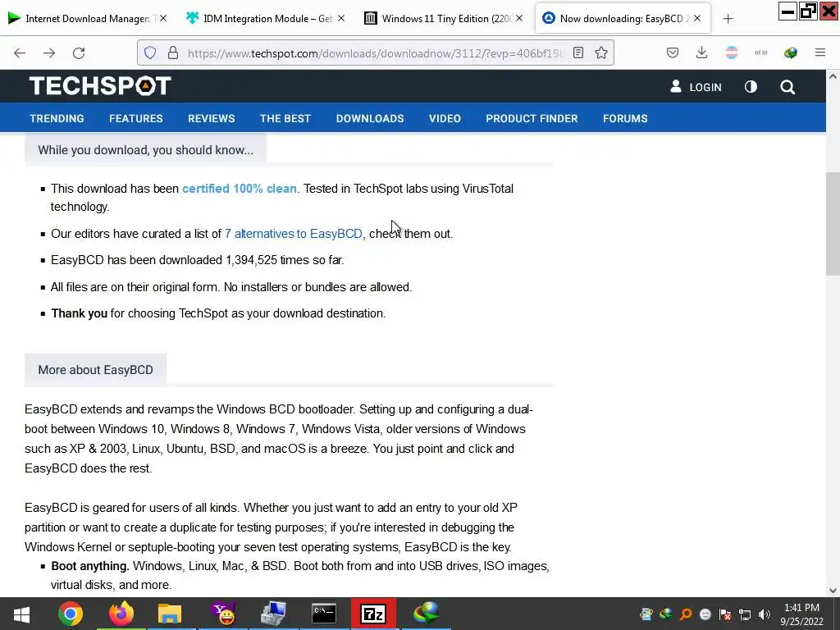Open the FEATURES nav section
Image resolution: width=840 pixels, height=630 pixels.
click(x=136, y=118)
